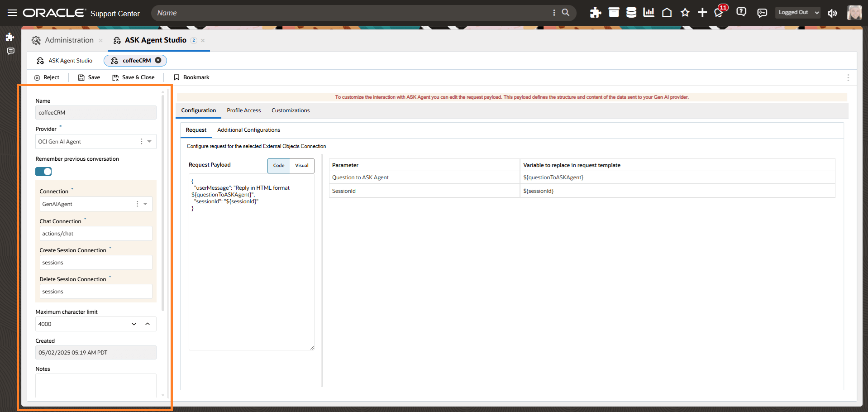Click the Question to ASK Agent parameter
Image resolution: width=868 pixels, height=412 pixels.
click(424, 177)
